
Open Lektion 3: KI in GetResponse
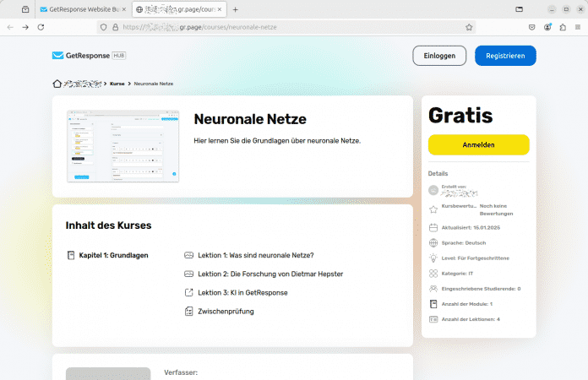242,292
